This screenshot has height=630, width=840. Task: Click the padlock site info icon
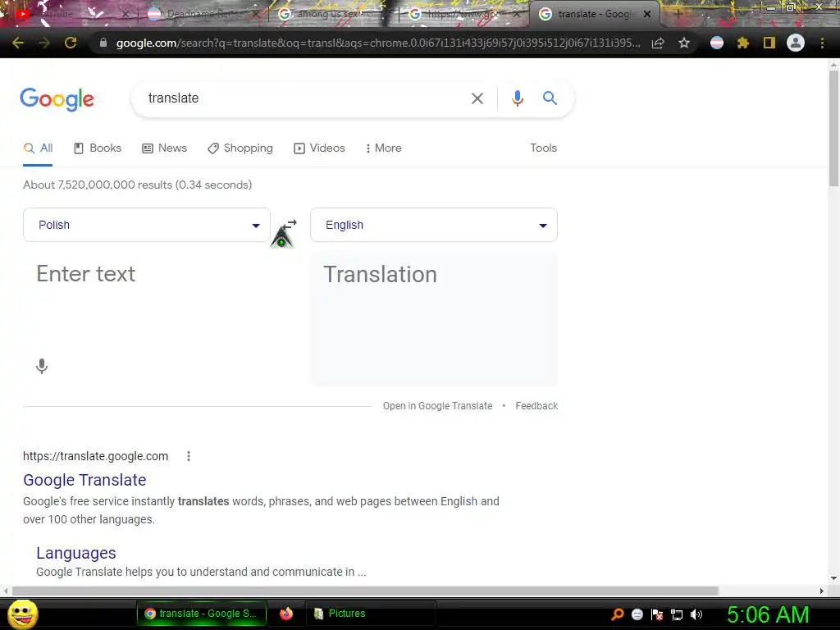click(x=103, y=43)
